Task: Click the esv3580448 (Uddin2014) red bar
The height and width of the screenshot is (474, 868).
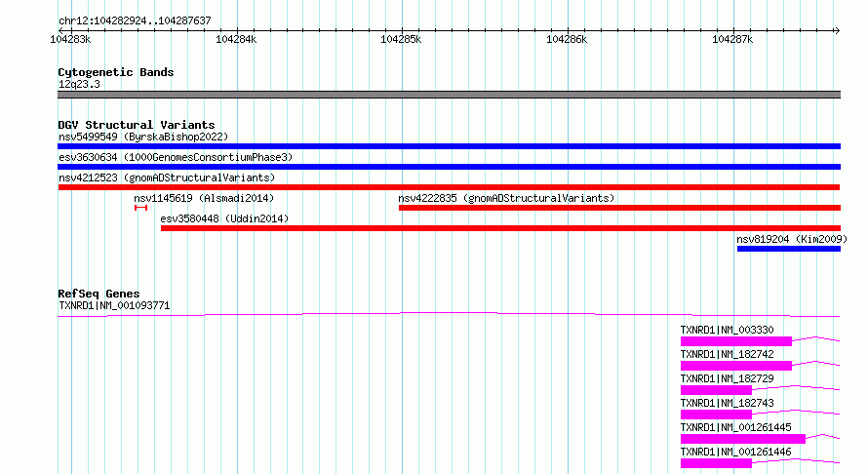Action: (x=501, y=228)
